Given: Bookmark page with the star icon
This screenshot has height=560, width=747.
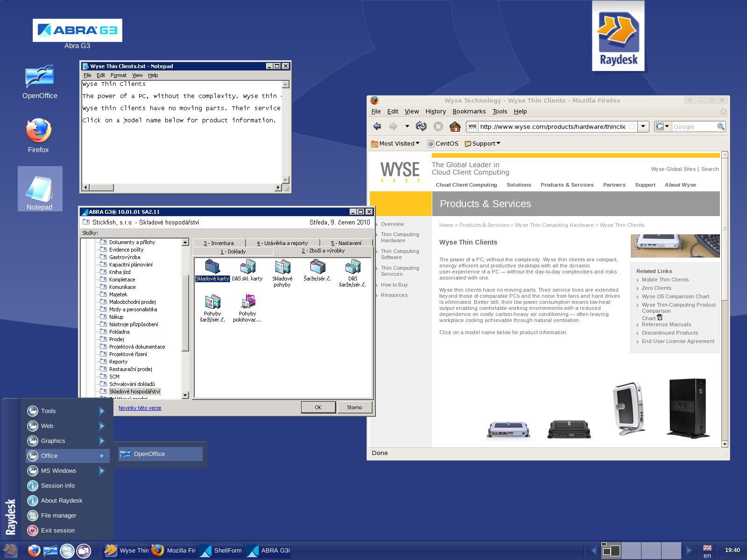Looking at the screenshot, I should coord(632,126).
